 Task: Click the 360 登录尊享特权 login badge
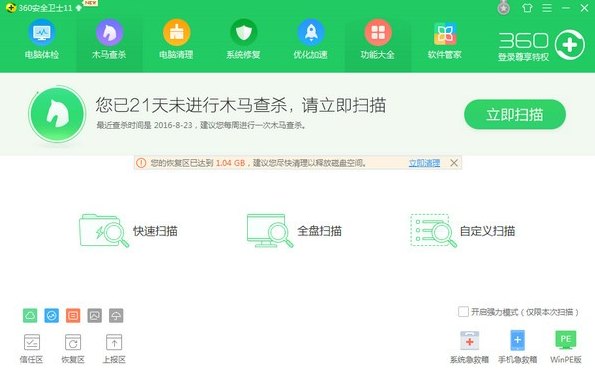(541, 46)
